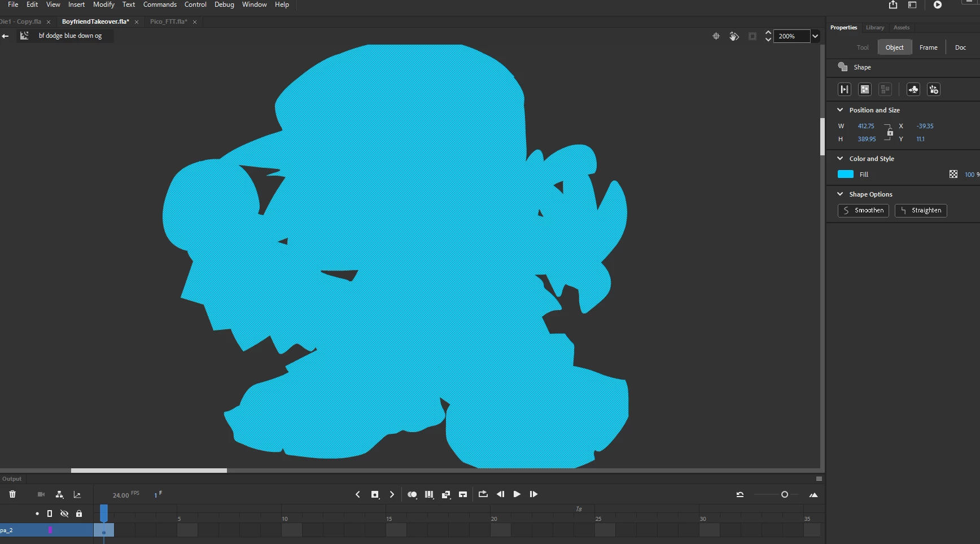Click the 200% zoom input field

[791, 36]
